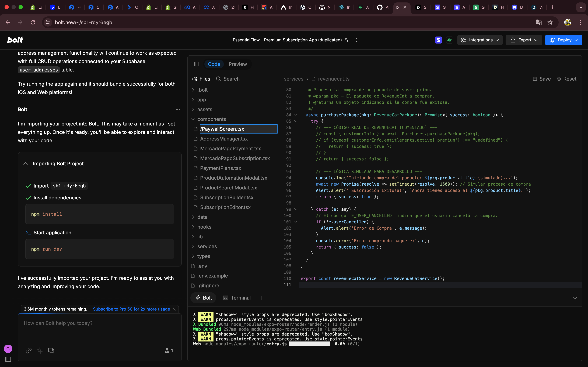Toggle the workbench sidebar panel icon
588x367 pixels.
pos(196,64)
